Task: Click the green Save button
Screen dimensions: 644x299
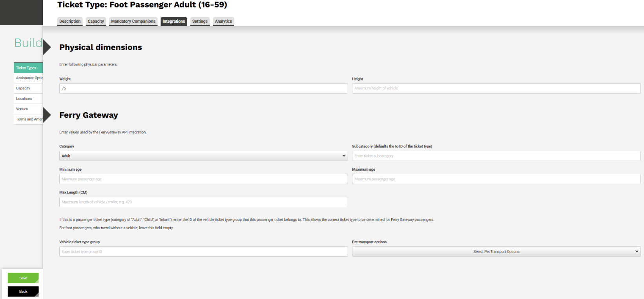Action: tap(23, 278)
